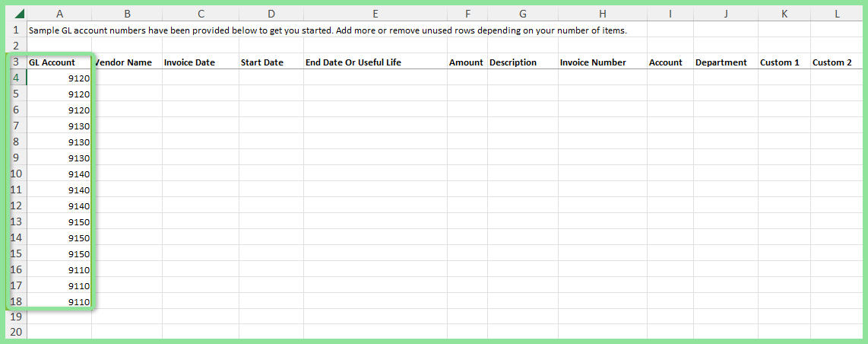Select row 18 header
Image resolution: width=868 pixels, height=344 pixels.
click(16, 301)
